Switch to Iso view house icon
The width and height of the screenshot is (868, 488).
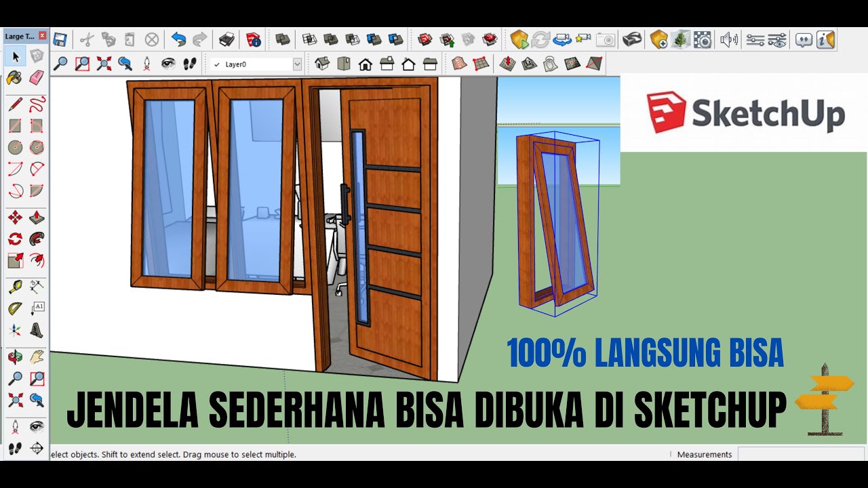322,64
